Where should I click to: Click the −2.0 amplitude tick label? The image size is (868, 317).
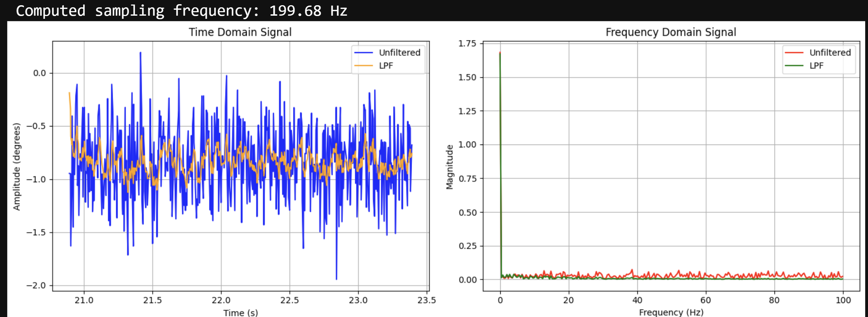coord(36,286)
